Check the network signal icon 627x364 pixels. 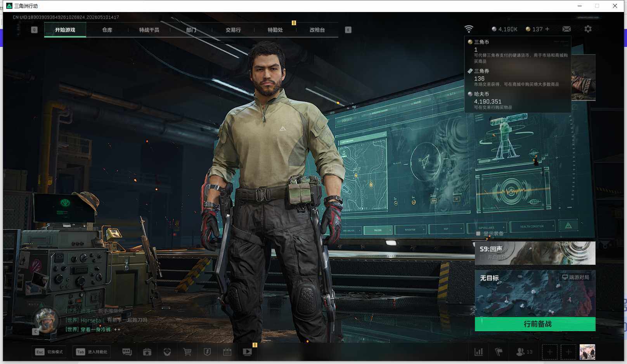click(469, 29)
